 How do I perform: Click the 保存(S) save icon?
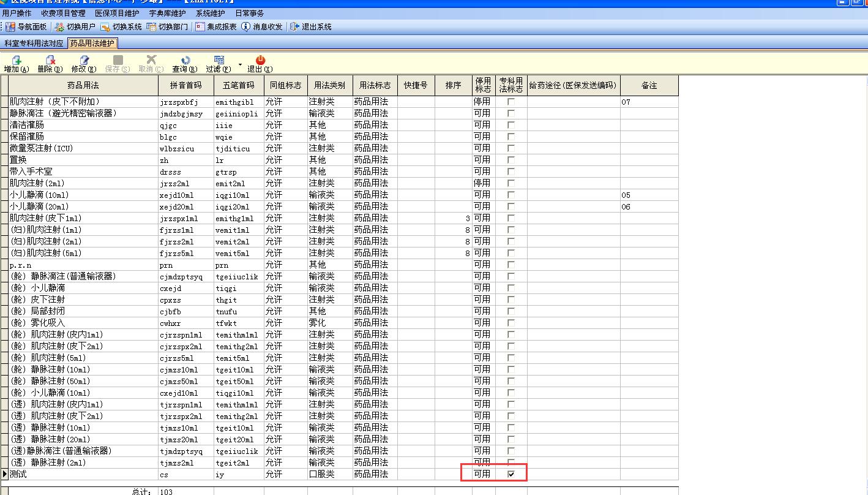pyautogui.click(x=118, y=60)
